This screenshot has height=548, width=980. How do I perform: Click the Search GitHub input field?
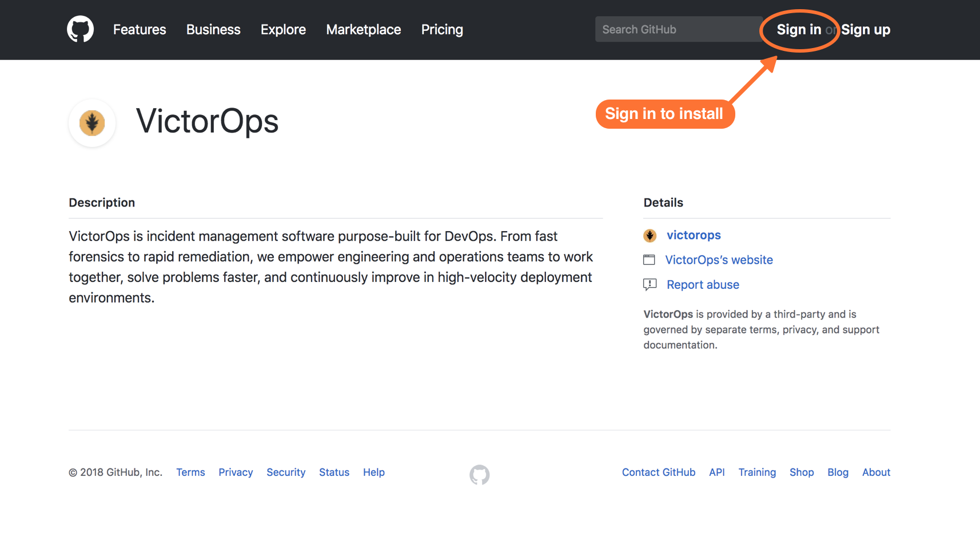pos(678,29)
